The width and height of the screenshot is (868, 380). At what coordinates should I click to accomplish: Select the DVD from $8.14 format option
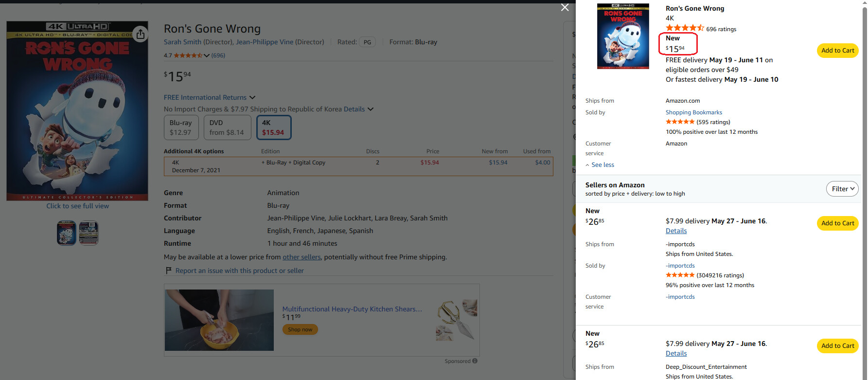pos(227,127)
